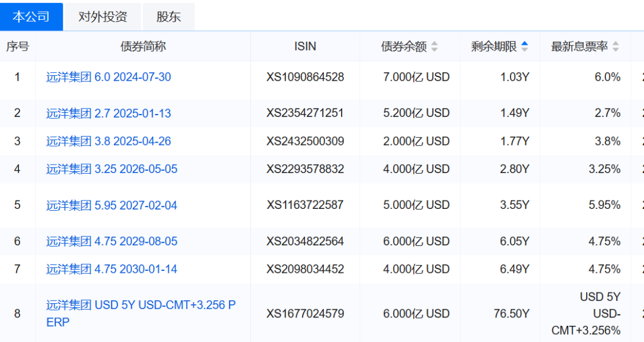Screen dimensions: 644x342
Task: Click coupon rate 3.25%
Action: click(605, 169)
